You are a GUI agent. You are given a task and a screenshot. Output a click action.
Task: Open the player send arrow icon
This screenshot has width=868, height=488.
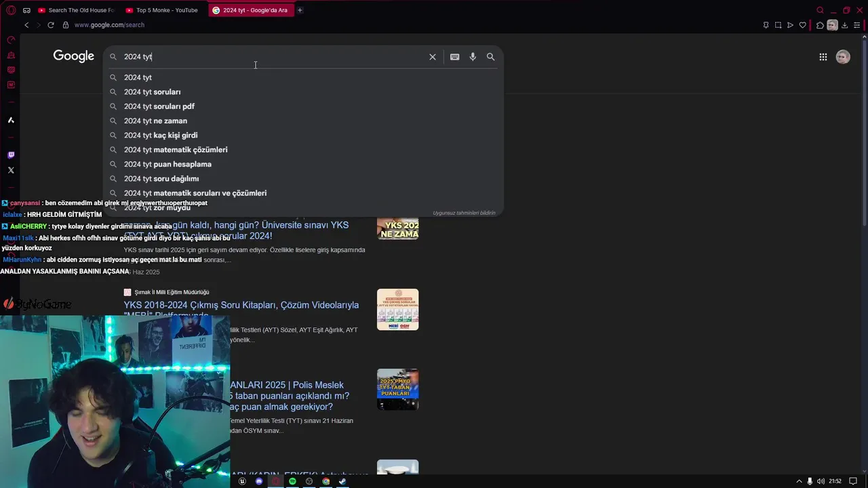(x=790, y=25)
